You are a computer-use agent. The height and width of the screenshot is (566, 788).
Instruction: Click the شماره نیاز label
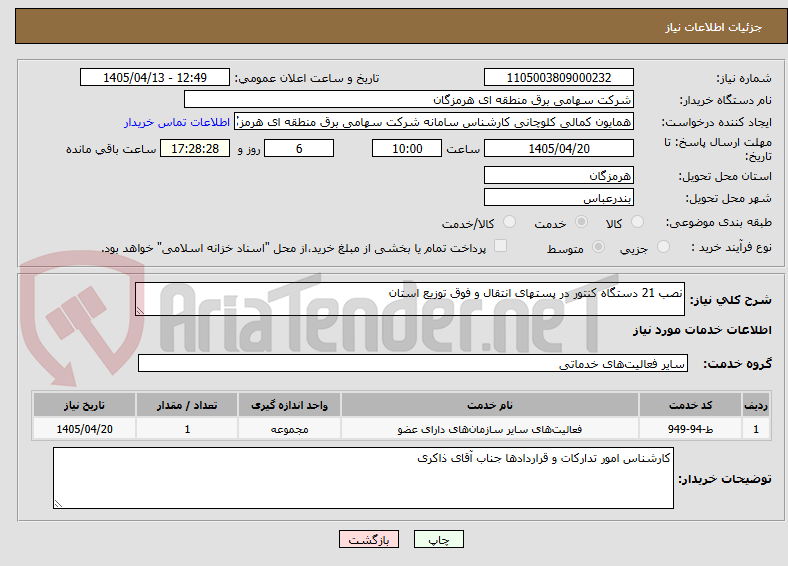744,78
